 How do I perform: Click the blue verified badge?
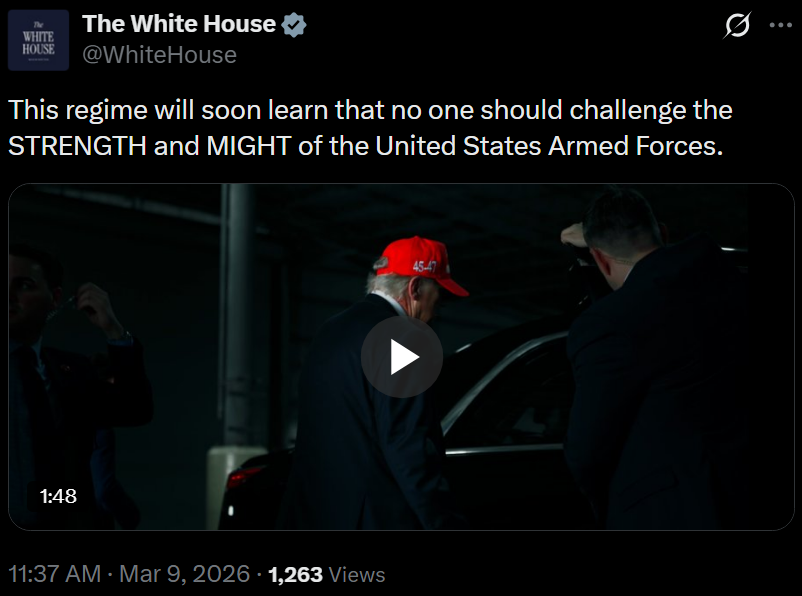[x=292, y=25]
